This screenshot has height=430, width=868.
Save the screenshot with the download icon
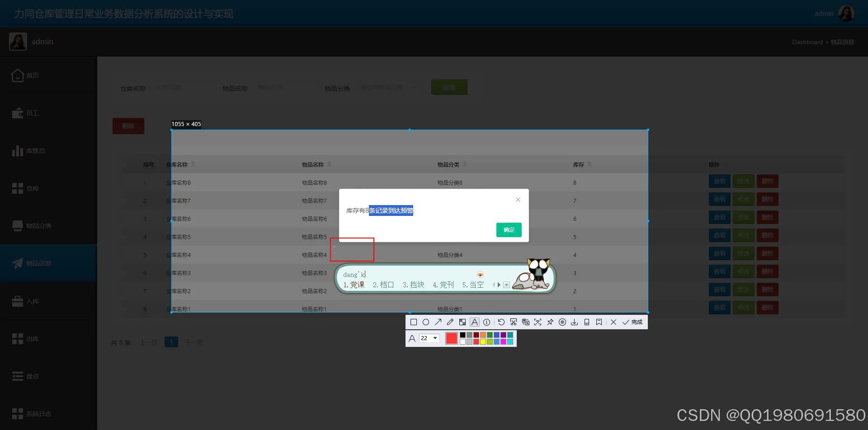click(x=575, y=322)
